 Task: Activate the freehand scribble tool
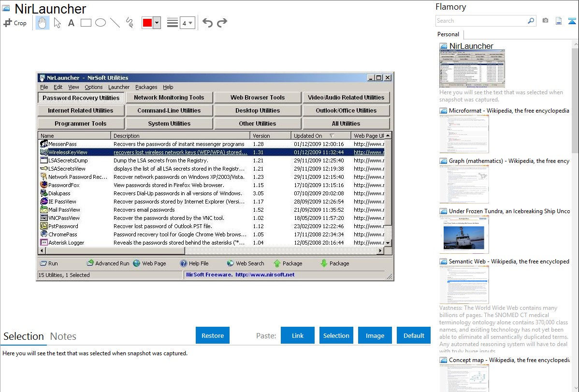coord(130,23)
